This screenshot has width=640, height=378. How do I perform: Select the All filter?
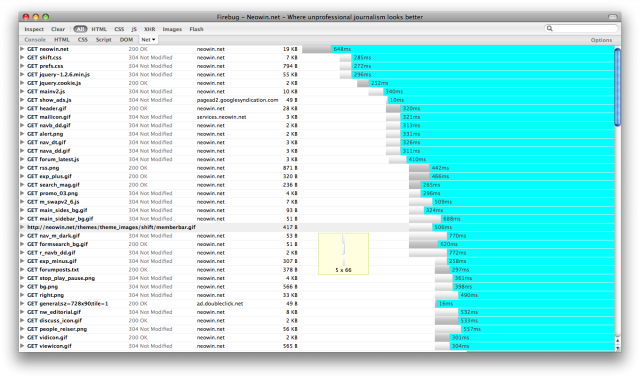click(80, 29)
